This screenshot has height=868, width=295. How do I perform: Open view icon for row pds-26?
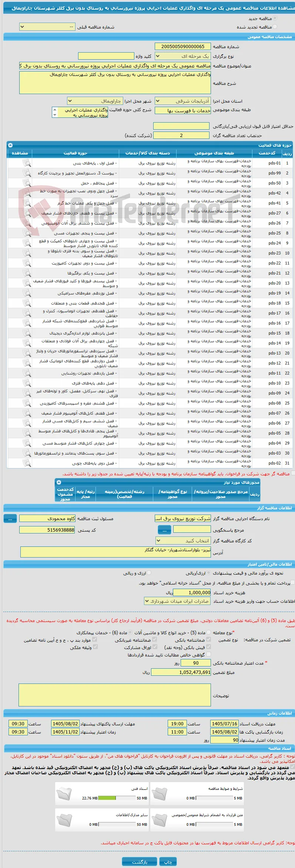coord(27,223)
